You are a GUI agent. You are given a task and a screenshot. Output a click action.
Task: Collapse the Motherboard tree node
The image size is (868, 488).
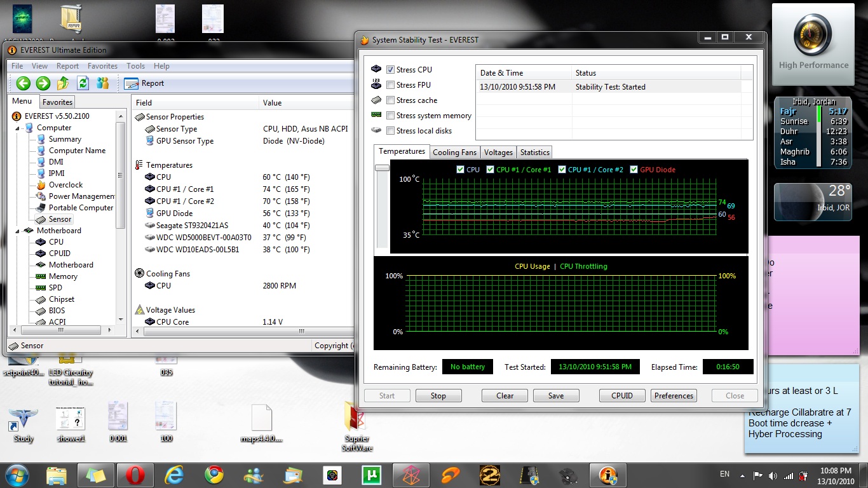(18, 231)
